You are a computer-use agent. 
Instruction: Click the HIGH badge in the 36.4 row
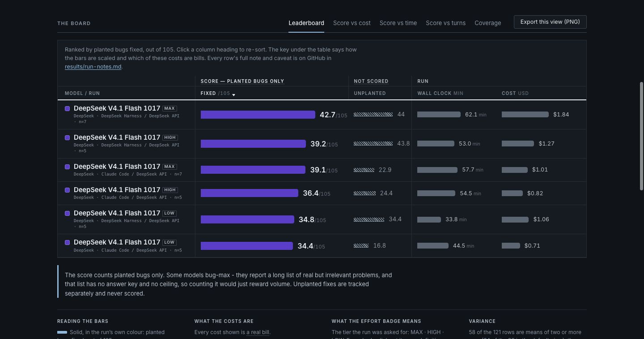pos(170,190)
